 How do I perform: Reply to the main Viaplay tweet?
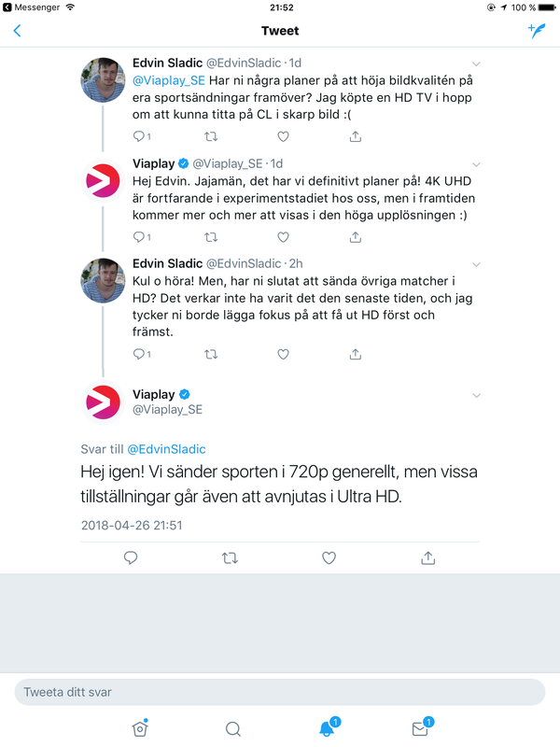click(x=132, y=557)
